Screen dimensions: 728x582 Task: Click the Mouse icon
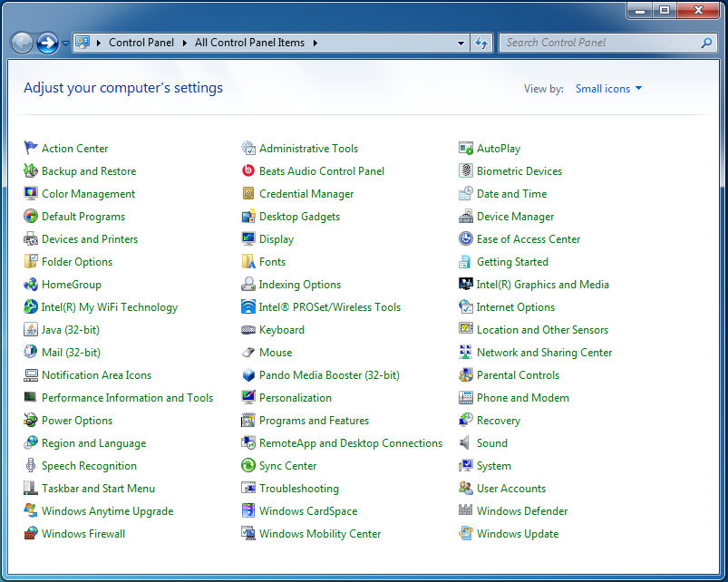pos(248,353)
